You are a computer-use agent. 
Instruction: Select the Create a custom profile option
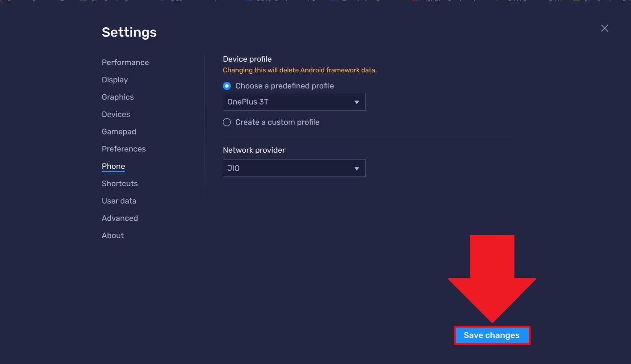coord(227,122)
